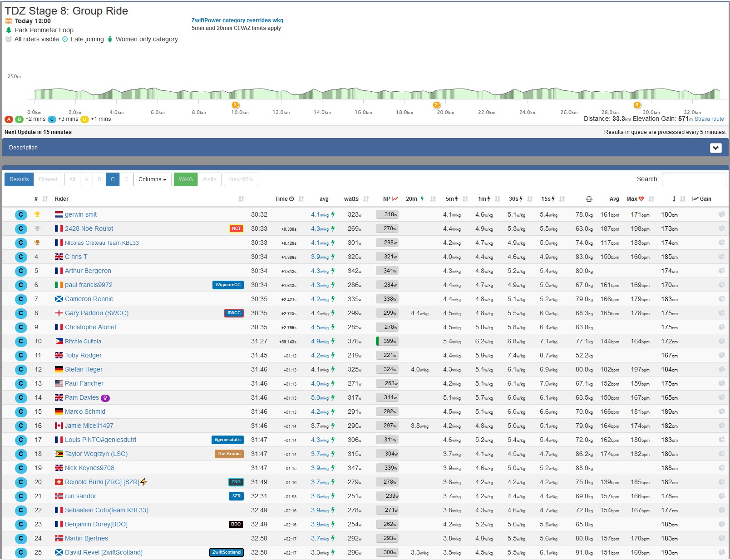Click Nick Keynes9708's 339w NP bar

tap(387, 468)
